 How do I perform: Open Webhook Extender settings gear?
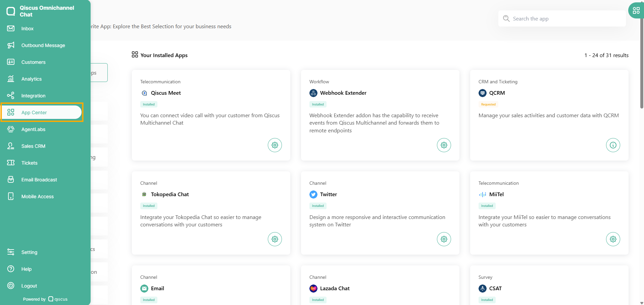pos(444,145)
